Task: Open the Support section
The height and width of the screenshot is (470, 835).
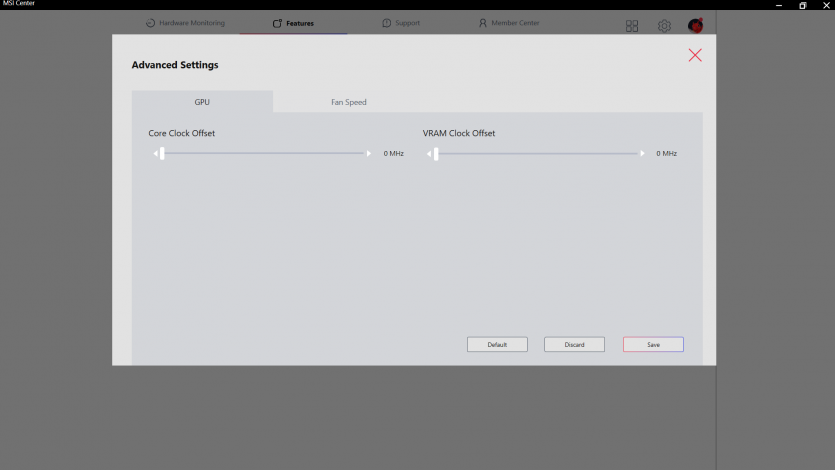Action: pos(401,23)
